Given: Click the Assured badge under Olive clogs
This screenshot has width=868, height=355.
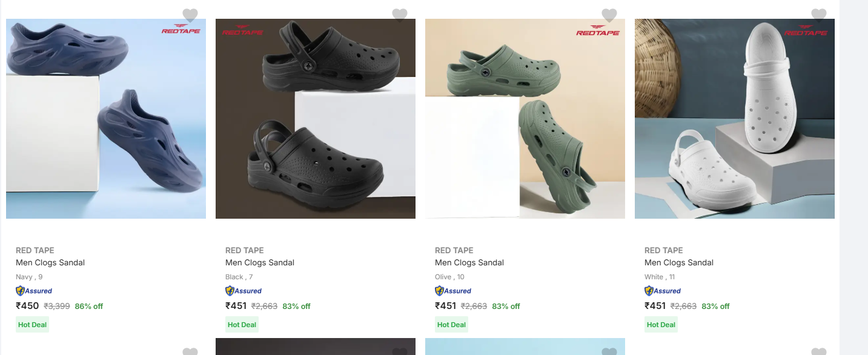Looking at the screenshot, I should [453, 291].
